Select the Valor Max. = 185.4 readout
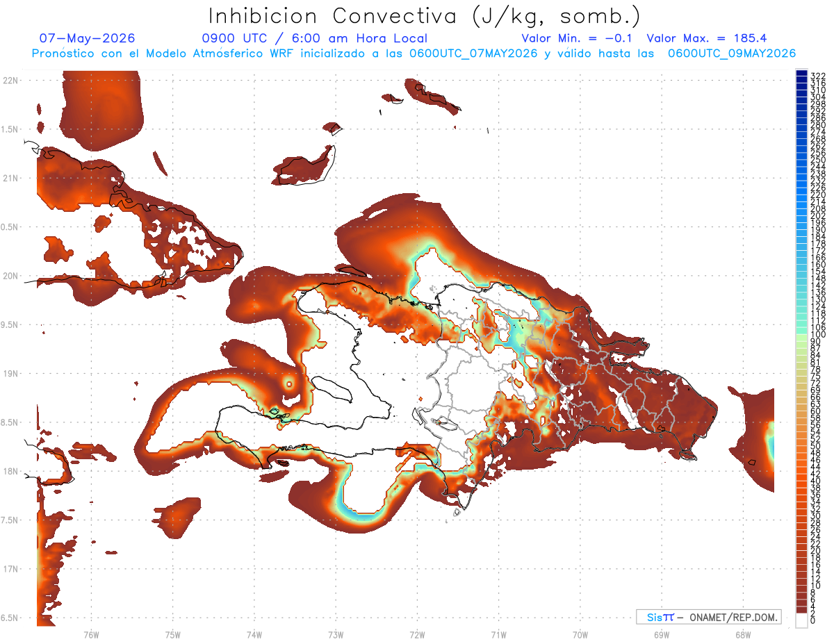The width and height of the screenshot is (834, 644). (x=707, y=38)
